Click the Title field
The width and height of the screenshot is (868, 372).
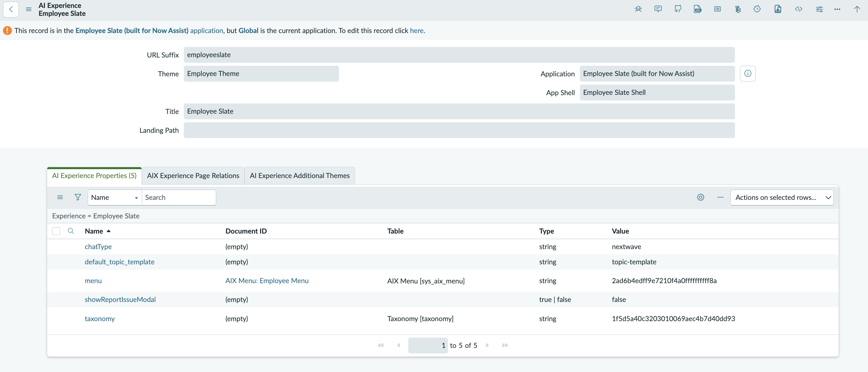coord(459,111)
